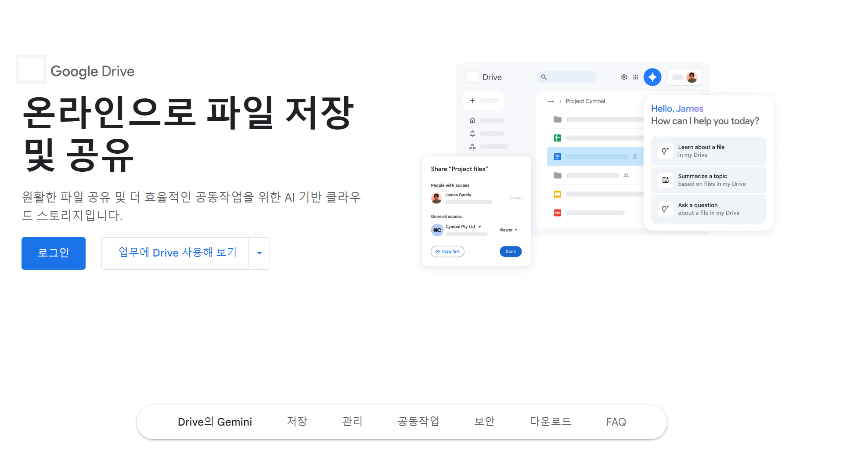Click the Cymbal Pty Ltd logo icon in General access
Image resolution: width=868 pixels, height=459 pixels.
point(437,230)
